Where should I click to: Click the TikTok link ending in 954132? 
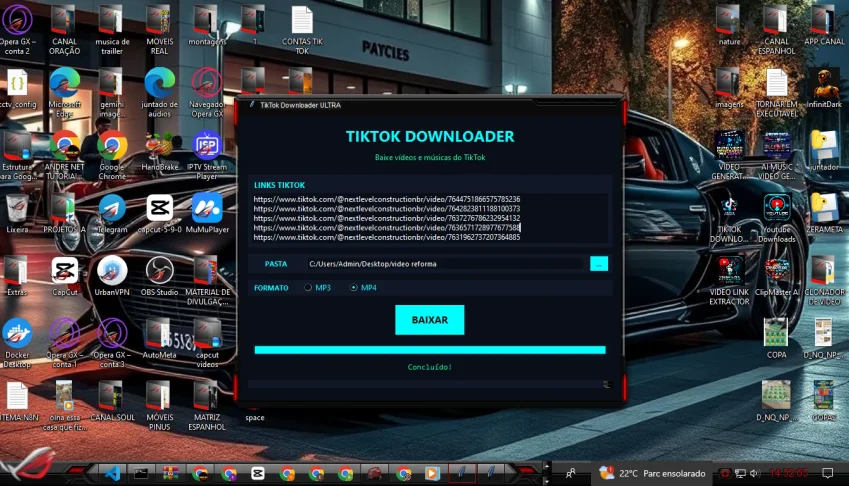(387, 218)
